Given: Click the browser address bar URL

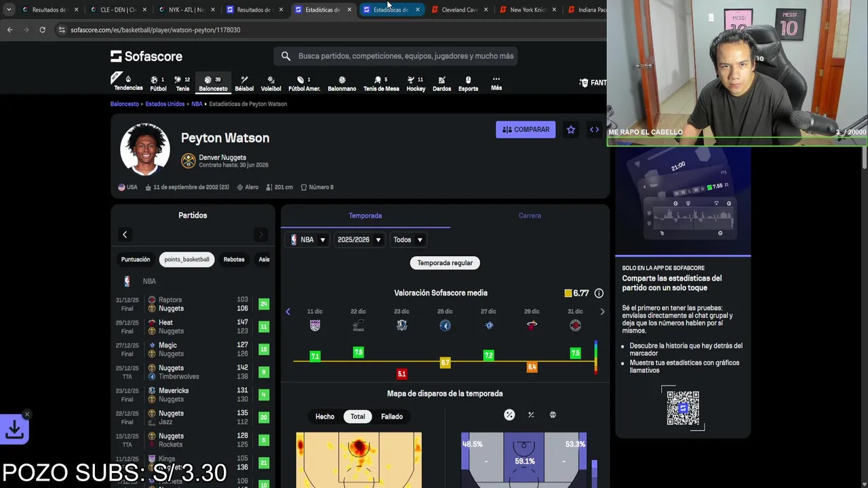Looking at the screenshot, I should 155,30.
